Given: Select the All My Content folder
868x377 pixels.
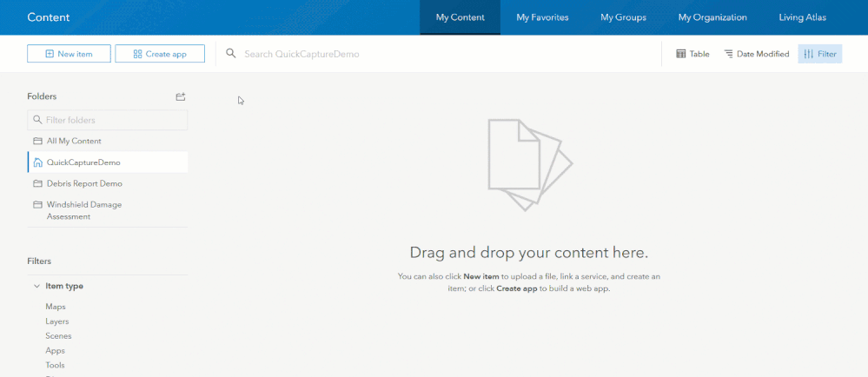Looking at the screenshot, I should click(108, 142).
